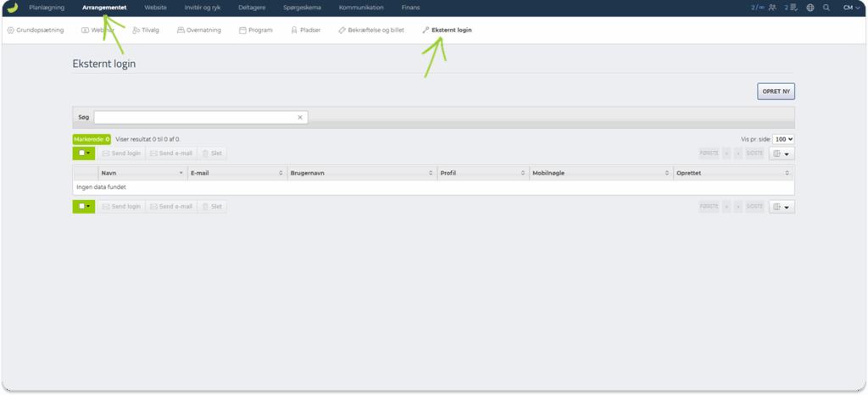The height and width of the screenshot is (395, 868).
Task: Click the banana logo home icon
Action: (x=12, y=8)
